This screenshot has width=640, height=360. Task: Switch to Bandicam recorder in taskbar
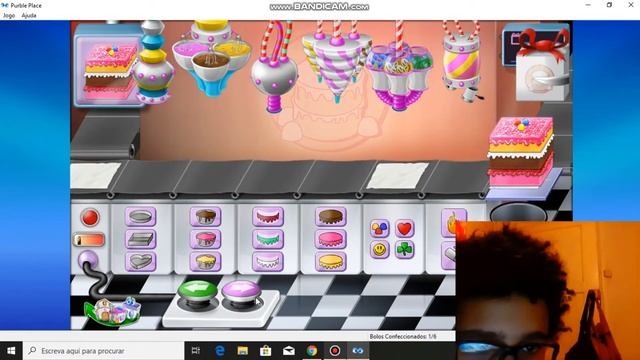pos(335,351)
